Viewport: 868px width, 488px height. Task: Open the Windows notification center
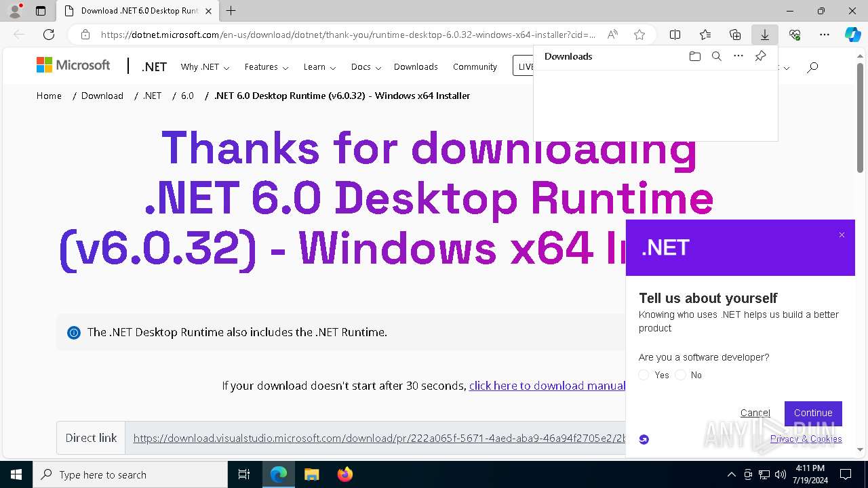click(x=846, y=474)
